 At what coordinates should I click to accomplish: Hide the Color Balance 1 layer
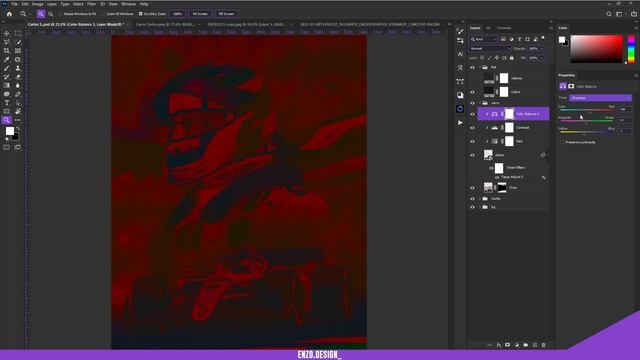pos(473,114)
